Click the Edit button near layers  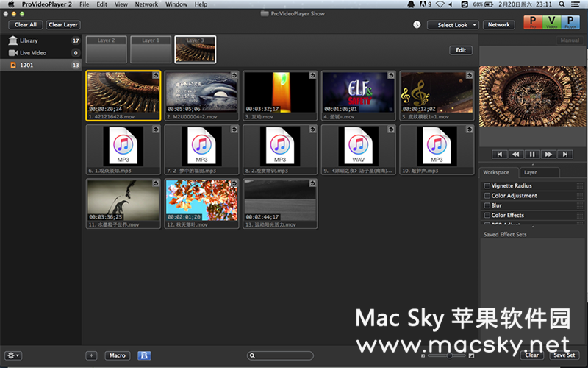coord(461,50)
